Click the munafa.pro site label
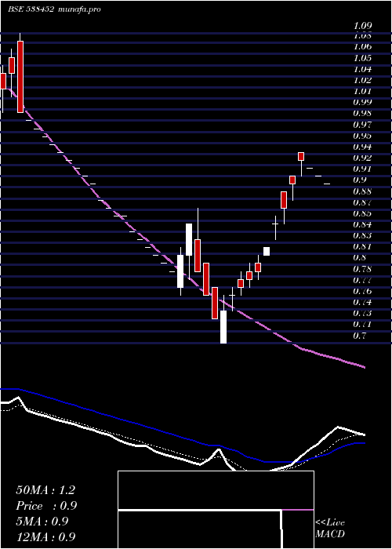This screenshot has width=392, height=549. click(80, 9)
